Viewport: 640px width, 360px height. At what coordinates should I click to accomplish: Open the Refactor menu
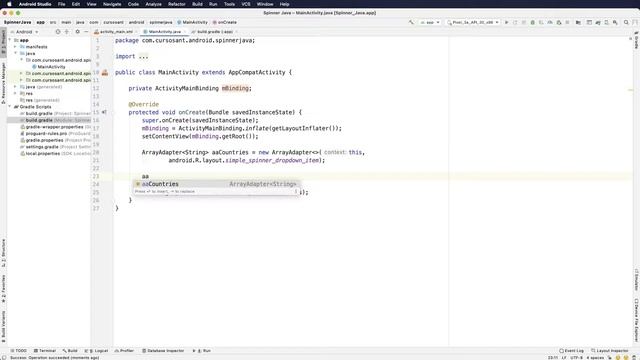click(x=177, y=4)
